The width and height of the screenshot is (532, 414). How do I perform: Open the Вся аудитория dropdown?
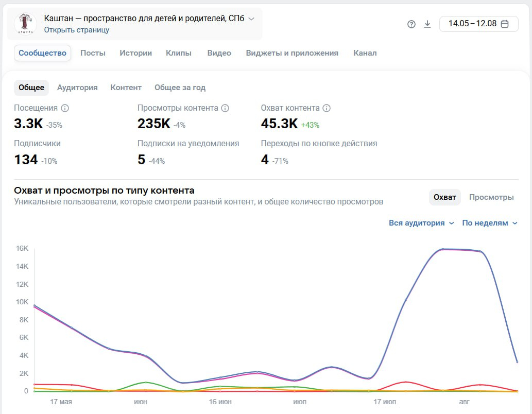(x=421, y=223)
